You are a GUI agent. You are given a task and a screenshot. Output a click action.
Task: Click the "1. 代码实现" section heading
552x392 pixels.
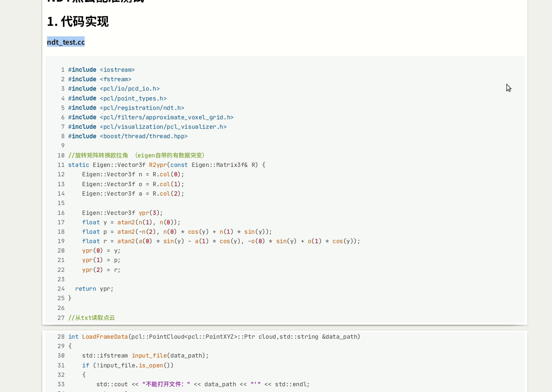(78, 21)
